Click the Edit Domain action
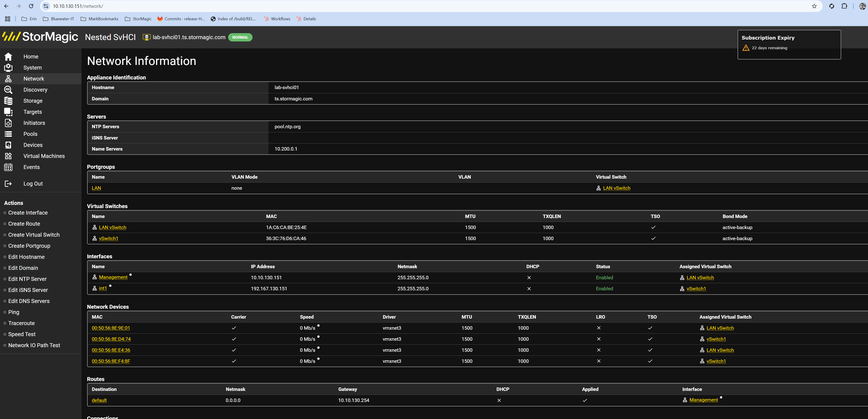 (x=23, y=268)
